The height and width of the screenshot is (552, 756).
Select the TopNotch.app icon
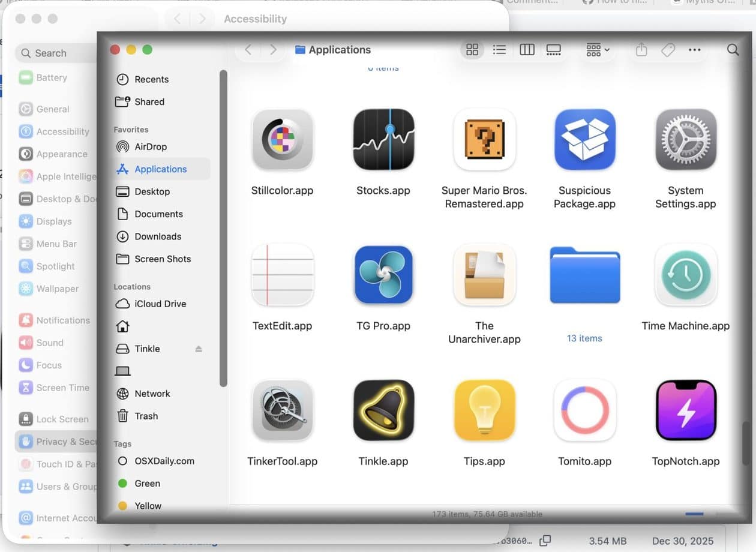685,410
